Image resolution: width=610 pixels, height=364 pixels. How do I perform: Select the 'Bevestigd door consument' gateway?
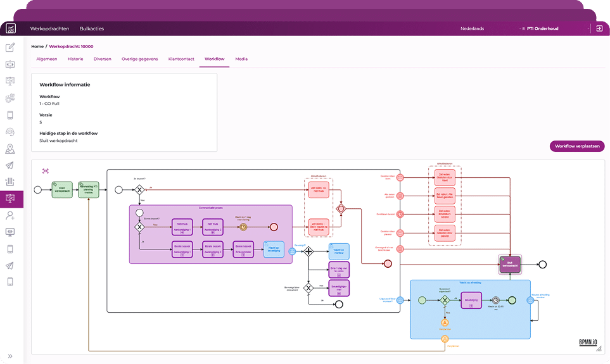coord(308,288)
